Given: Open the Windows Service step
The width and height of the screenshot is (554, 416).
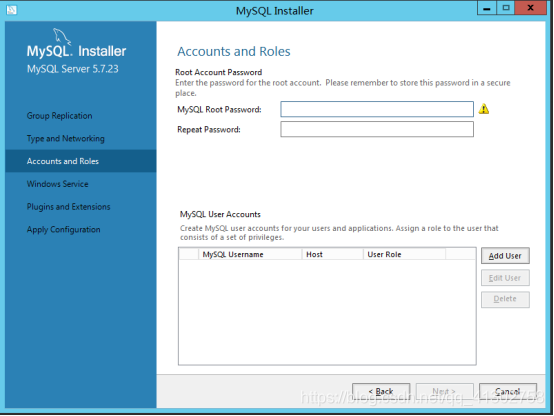Looking at the screenshot, I should point(58,184).
